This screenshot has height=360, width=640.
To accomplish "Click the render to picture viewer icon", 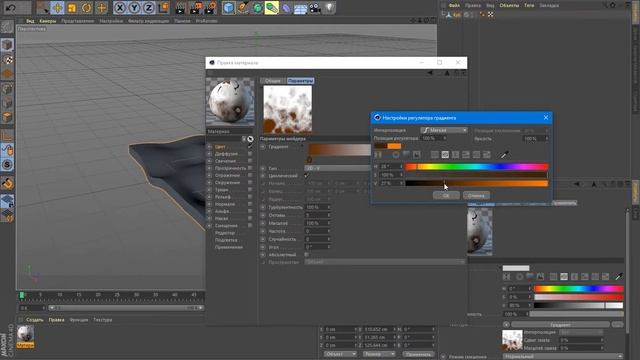I will point(196,8).
